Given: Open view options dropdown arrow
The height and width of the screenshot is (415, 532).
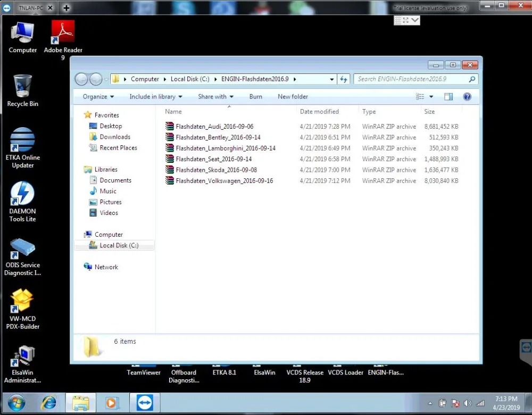Looking at the screenshot, I should 431,97.
